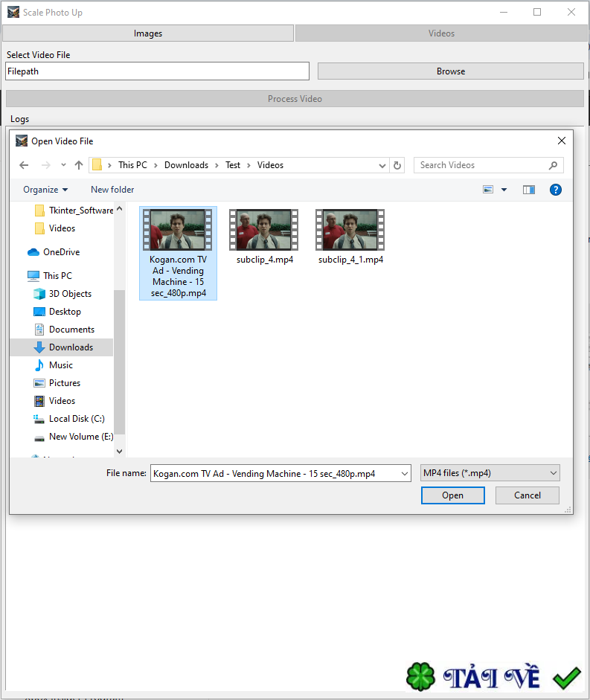Open the Help question mark icon
The width and height of the screenshot is (590, 700).
(555, 190)
